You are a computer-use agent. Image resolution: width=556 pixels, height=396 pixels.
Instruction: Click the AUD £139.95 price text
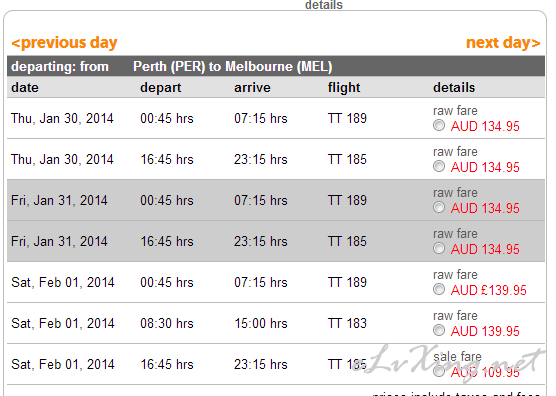coord(488,290)
